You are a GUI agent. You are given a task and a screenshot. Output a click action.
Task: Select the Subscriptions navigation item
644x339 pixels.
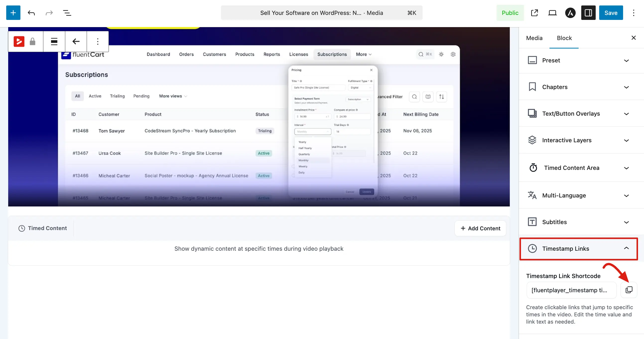tap(332, 54)
